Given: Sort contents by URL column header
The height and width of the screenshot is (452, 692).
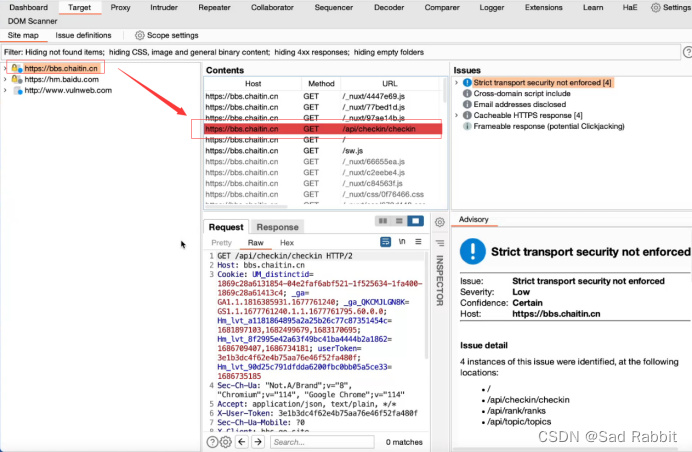Looking at the screenshot, I should (x=390, y=83).
